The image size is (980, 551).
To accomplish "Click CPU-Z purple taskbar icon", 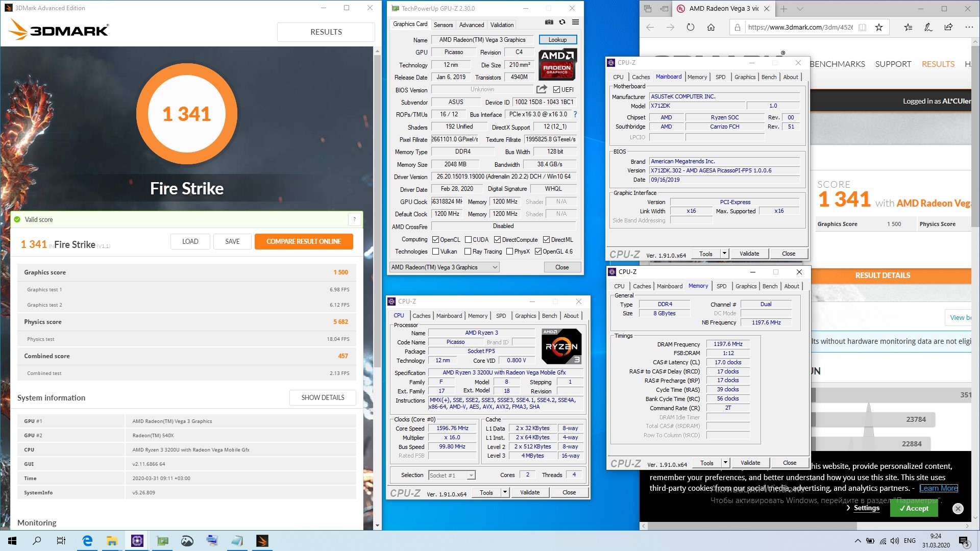I will point(137,541).
